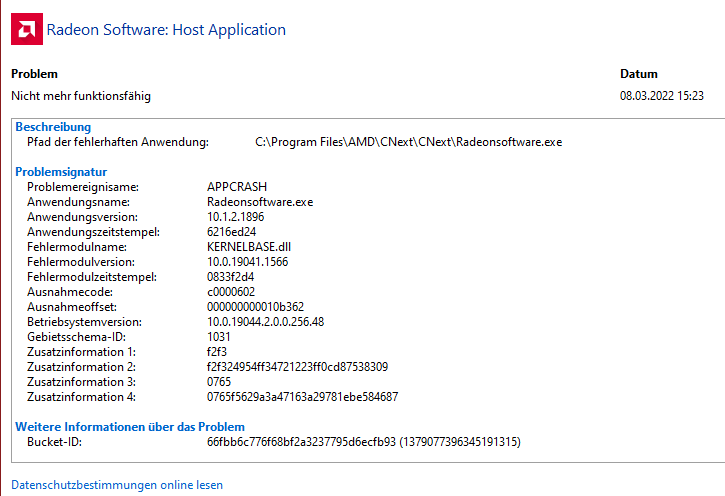
Task: Click the status Nicht mehr funktionsfähig
Action: 81,96
